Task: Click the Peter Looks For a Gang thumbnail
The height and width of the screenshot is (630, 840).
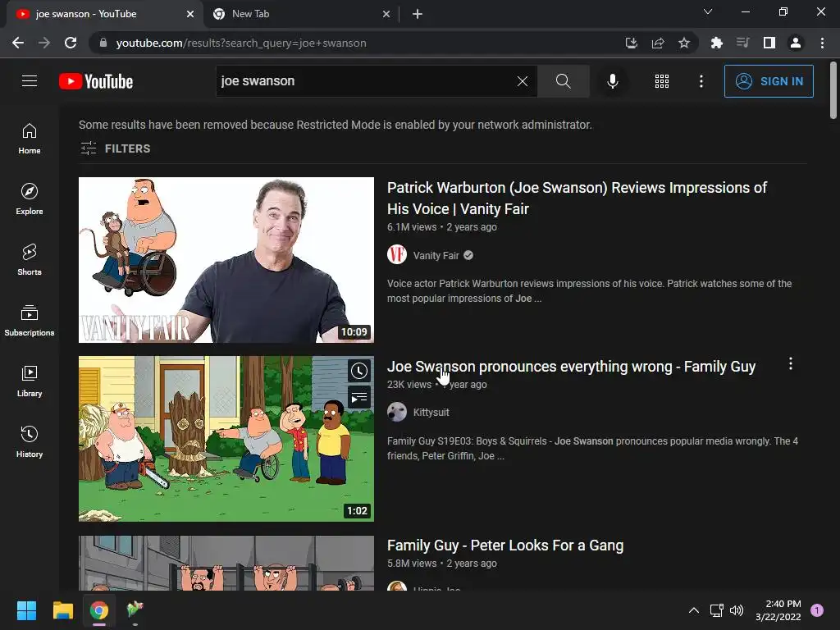Action: [x=226, y=563]
